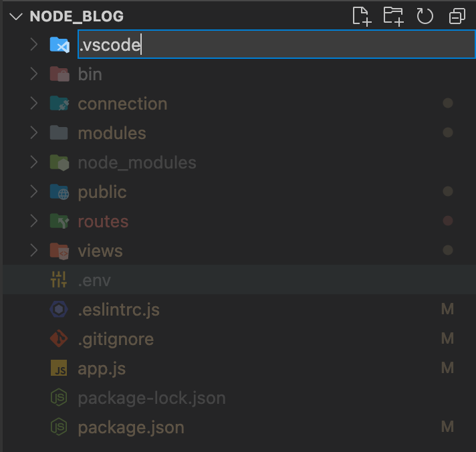Click the .eslintrc.js ESLint icon
This screenshot has width=476, height=452.
[x=59, y=310]
